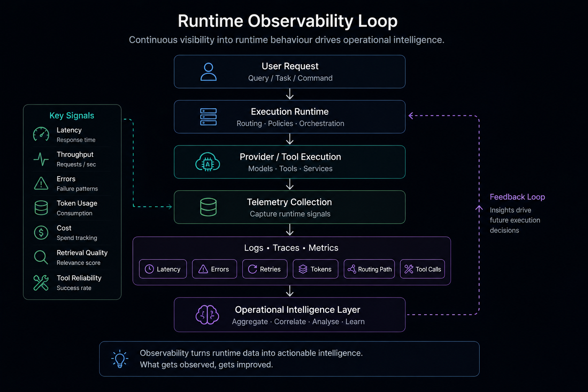This screenshot has height=392, width=588.
Task: Click the tools icon in Tool Calls chip
Action: (x=409, y=269)
